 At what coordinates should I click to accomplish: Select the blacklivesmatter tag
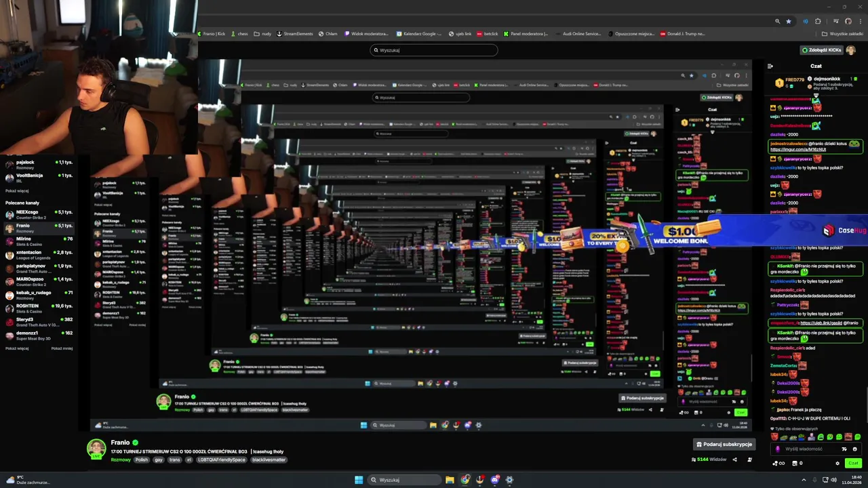(269, 460)
